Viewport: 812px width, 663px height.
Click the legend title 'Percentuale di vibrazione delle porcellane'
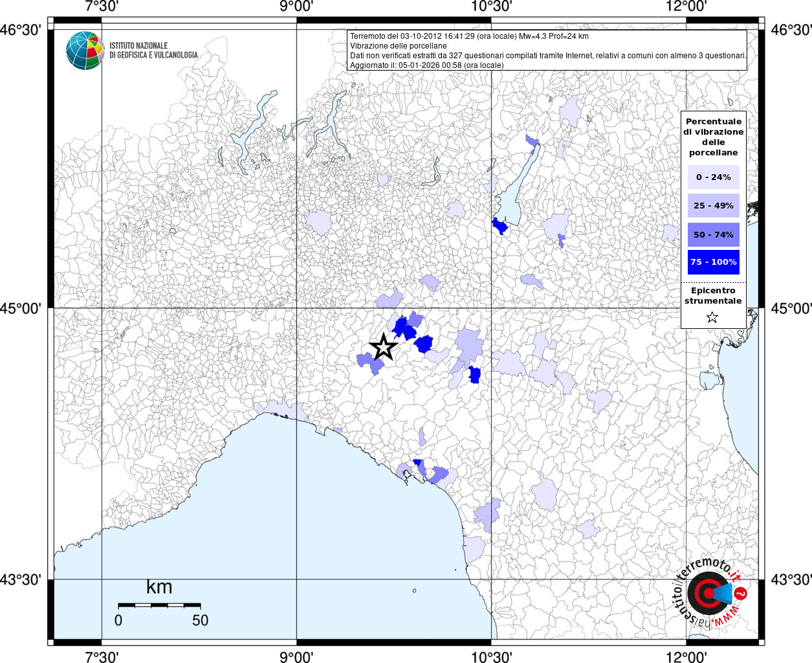click(713, 137)
